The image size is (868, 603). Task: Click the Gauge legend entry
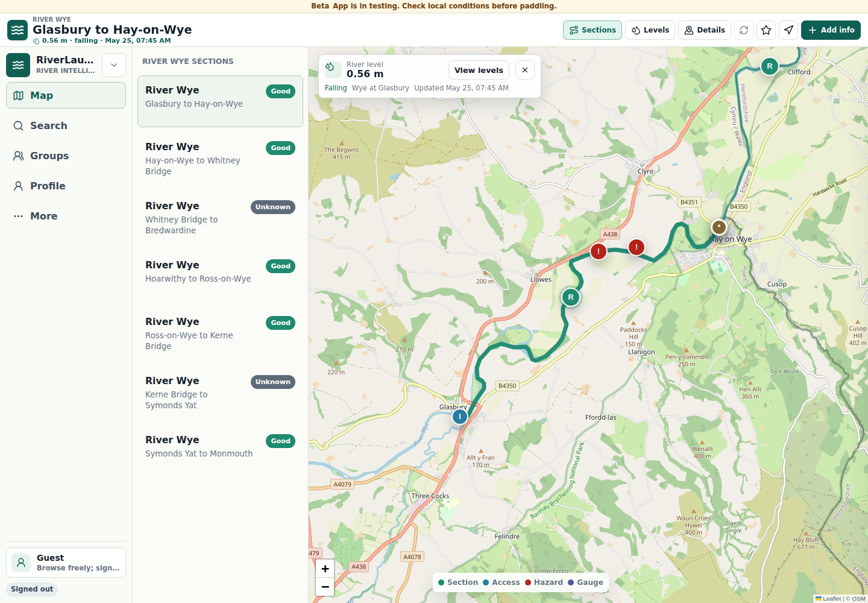[585, 582]
